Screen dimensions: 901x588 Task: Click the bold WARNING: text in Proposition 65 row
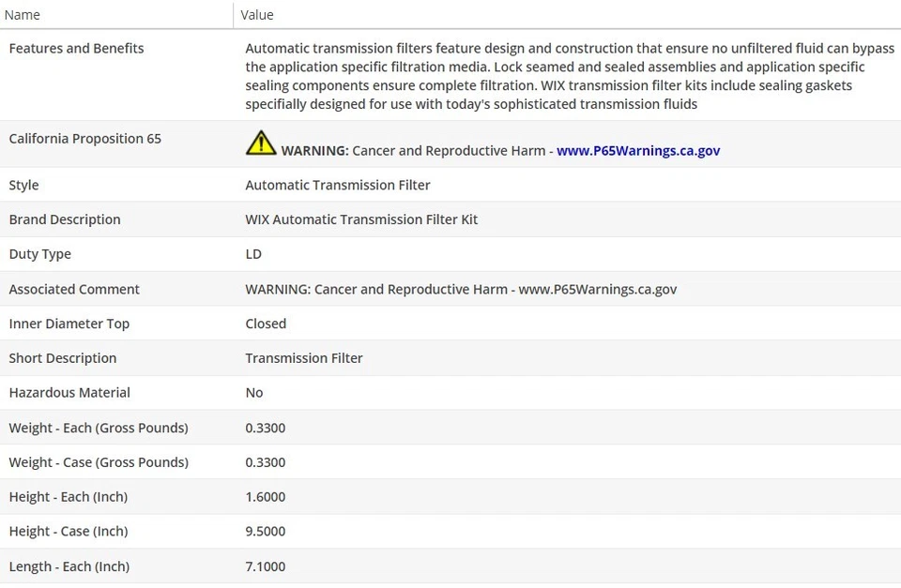314,150
